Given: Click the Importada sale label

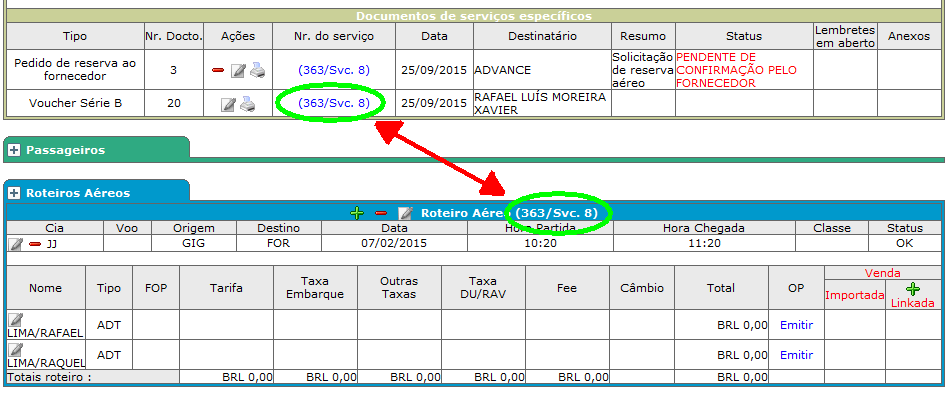Looking at the screenshot, I should coord(855,296).
